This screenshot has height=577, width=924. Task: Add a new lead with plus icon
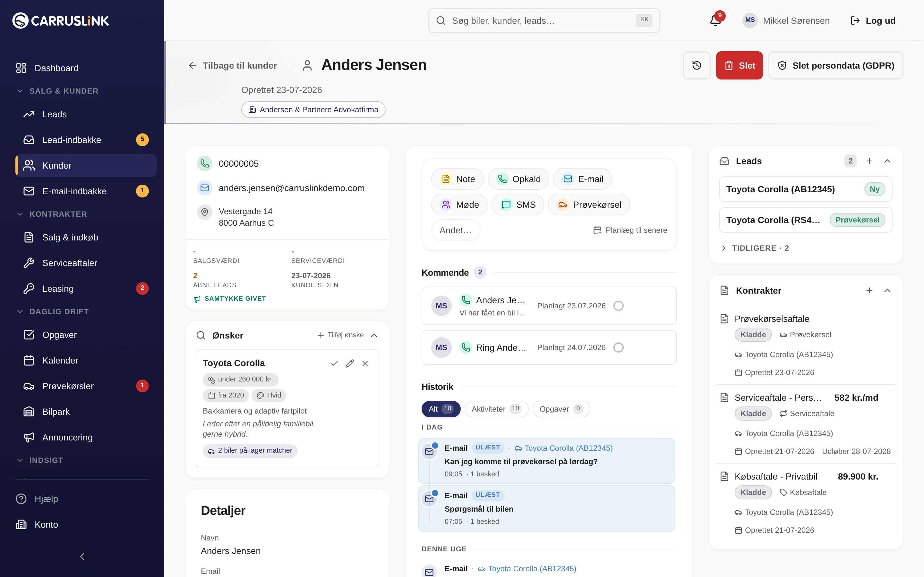(x=869, y=161)
